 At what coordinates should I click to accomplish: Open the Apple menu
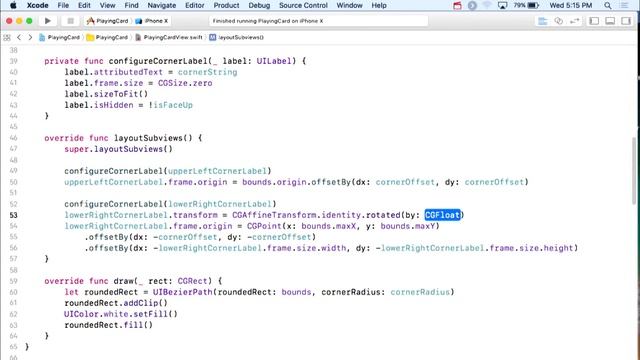click(13, 5)
